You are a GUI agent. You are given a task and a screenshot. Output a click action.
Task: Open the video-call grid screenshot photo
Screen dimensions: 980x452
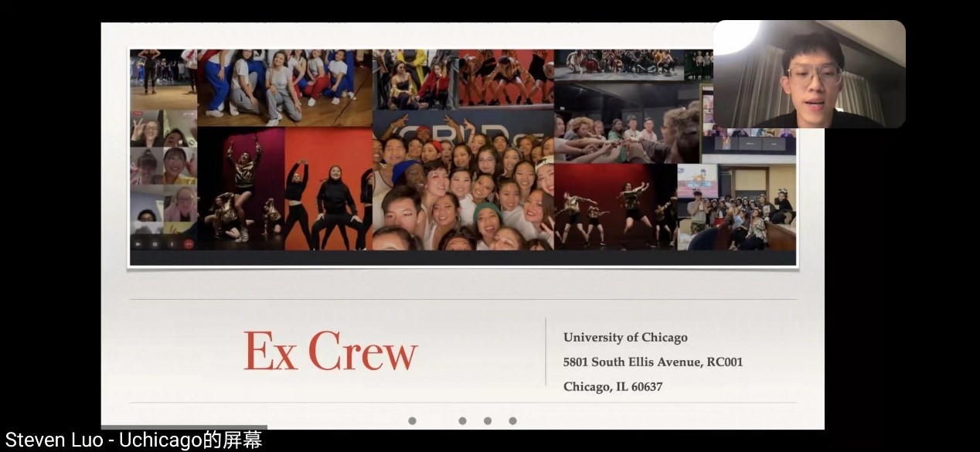[x=163, y=178]
